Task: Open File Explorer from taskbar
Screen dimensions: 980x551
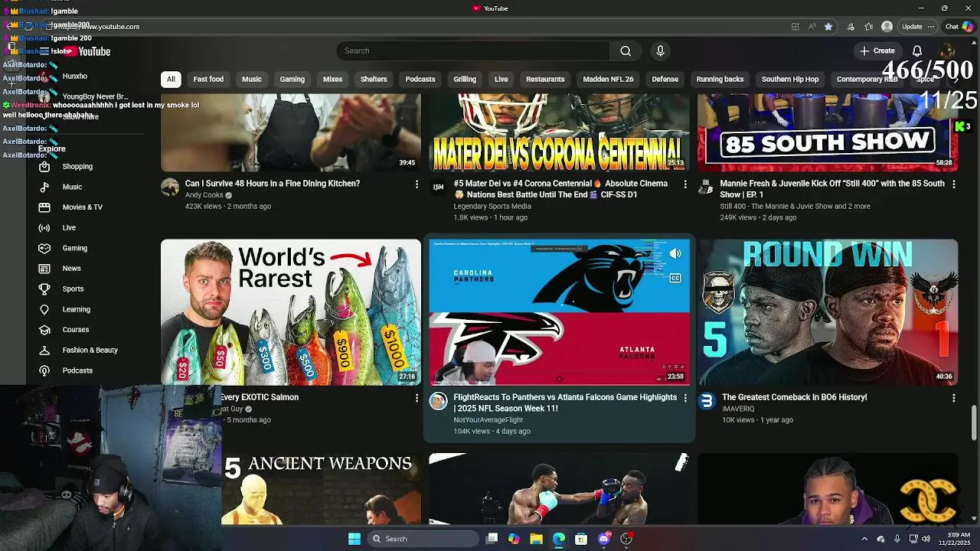Action: (x=536, y=539)
